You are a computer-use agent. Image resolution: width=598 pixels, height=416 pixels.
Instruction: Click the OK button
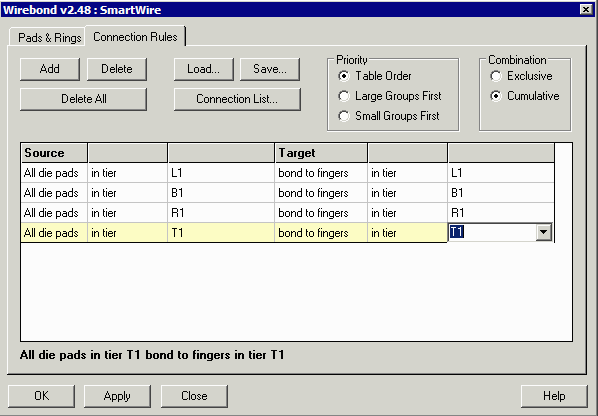(x=41, y=396)
